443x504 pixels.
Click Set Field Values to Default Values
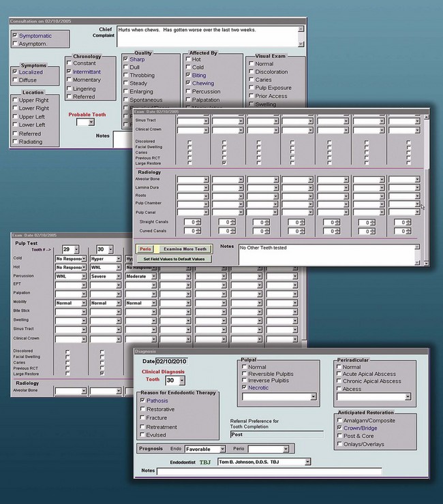click(x=174, y=259)
